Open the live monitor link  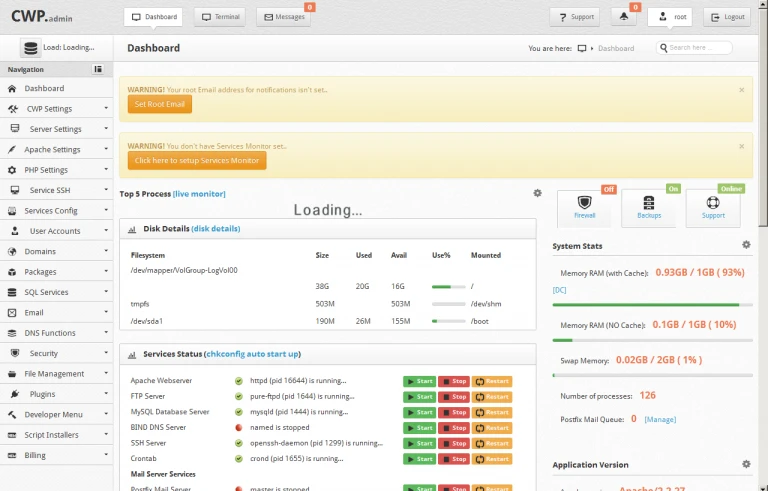pos(199,194)
